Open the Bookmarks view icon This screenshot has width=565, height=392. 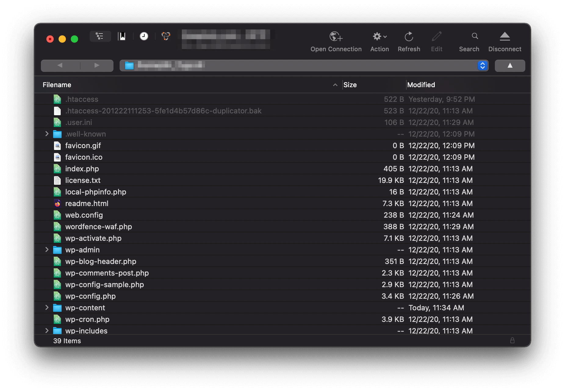pos(122,36)
